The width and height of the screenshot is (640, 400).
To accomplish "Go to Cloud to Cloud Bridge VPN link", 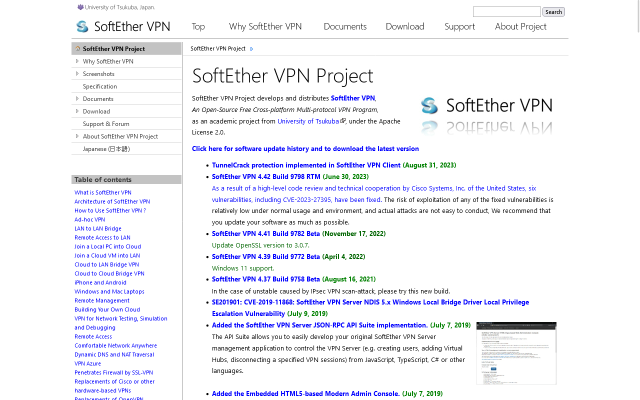I will tap(109, 273).
